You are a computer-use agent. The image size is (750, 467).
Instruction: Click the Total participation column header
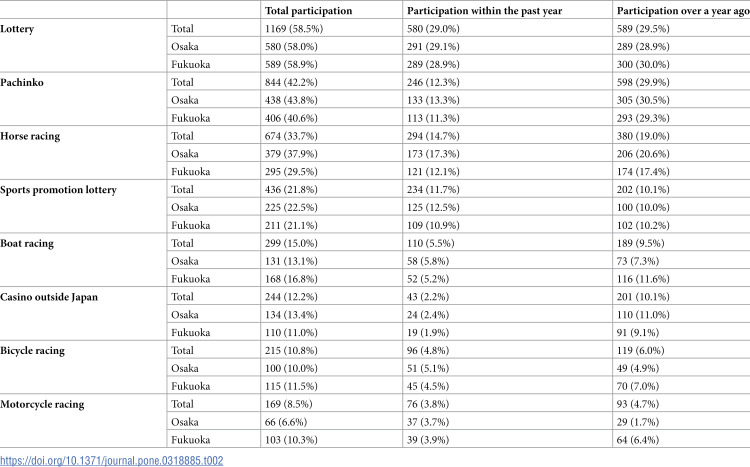coord(309,11)
